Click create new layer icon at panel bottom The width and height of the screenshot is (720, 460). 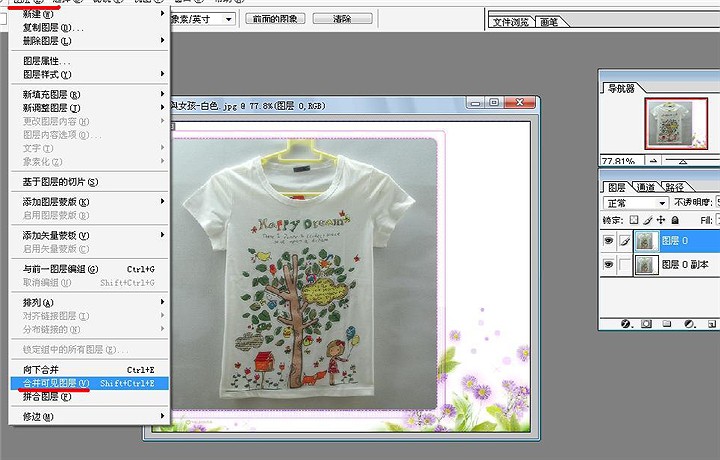click(x=712, y=324)
